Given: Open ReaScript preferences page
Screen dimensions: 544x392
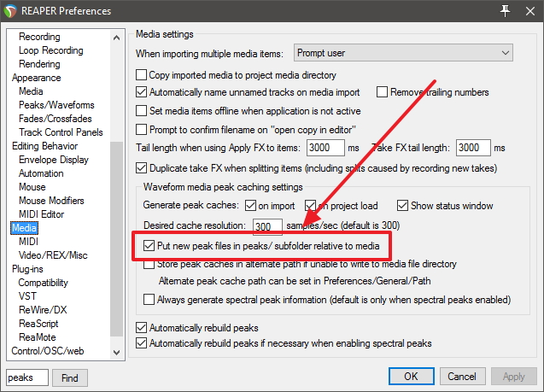Looking at the screenshot, I should pos(38,324).
